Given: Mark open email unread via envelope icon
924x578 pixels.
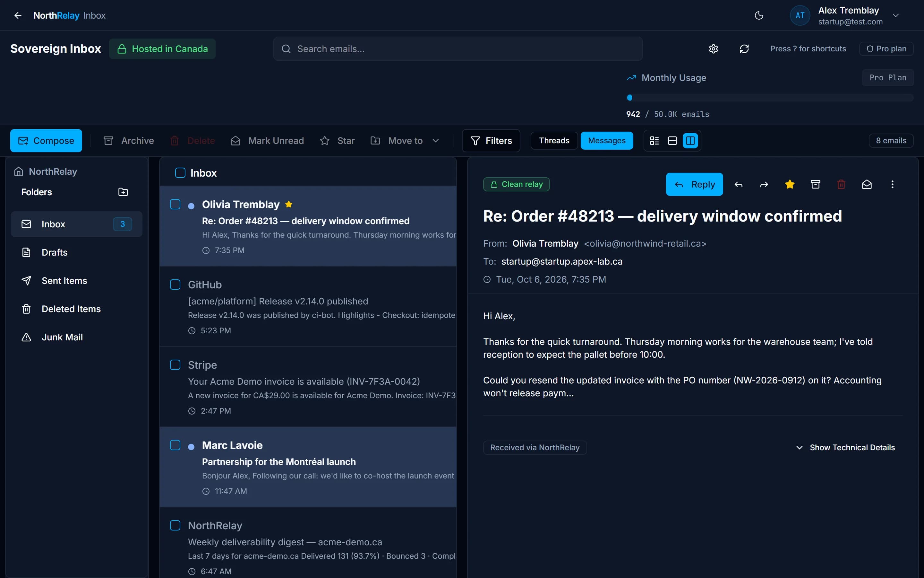Looking at the screenshot, I should pyautogui.click(x=867, y=185).
